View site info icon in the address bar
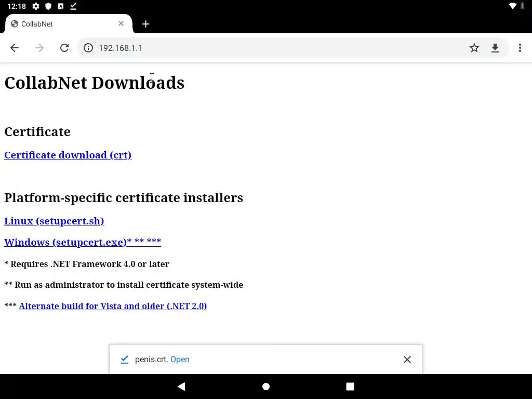 [88, 48]
